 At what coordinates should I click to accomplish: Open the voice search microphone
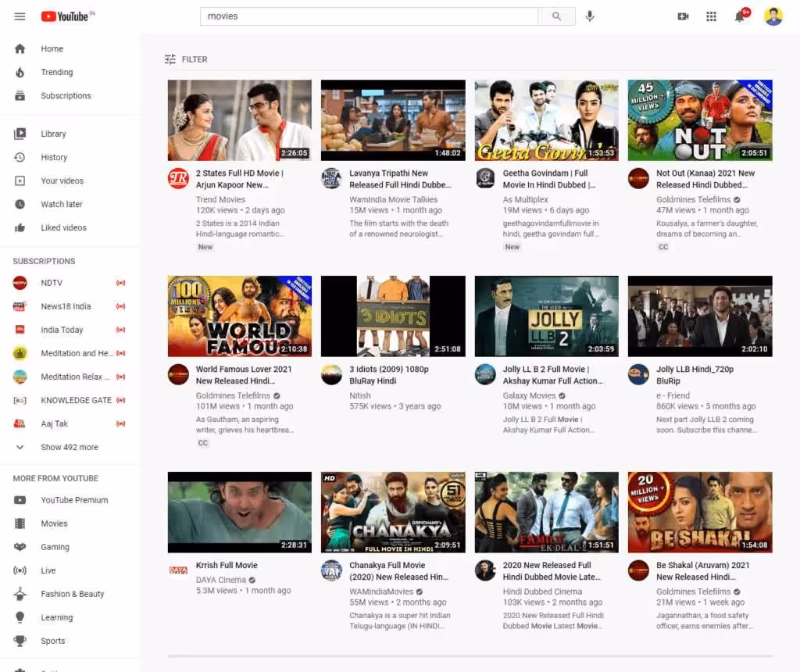pyautogui.click(x=590, y=16)
